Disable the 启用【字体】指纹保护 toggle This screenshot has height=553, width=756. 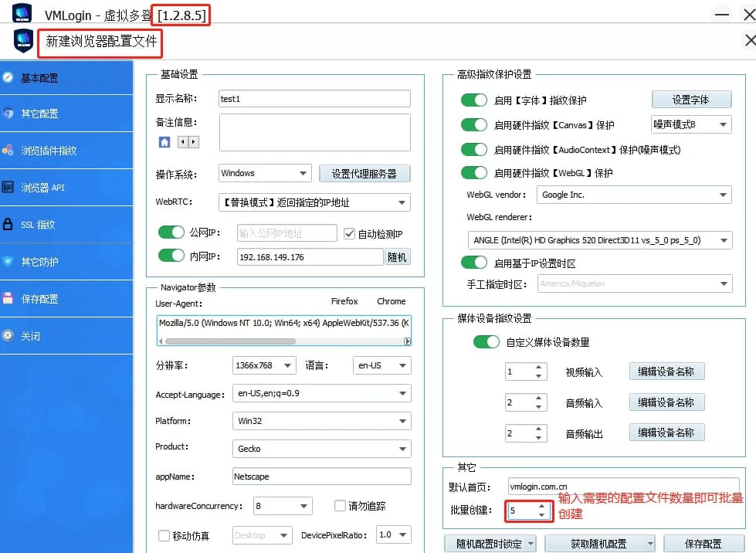[473, 100]
